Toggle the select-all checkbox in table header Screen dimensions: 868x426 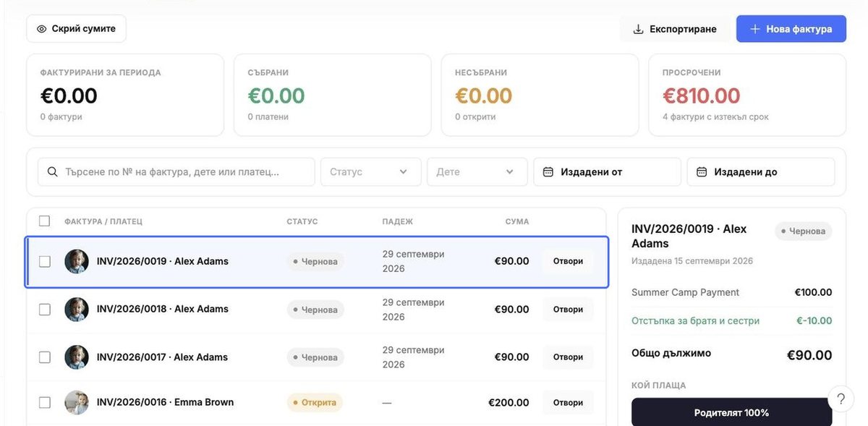click(45, 221)
